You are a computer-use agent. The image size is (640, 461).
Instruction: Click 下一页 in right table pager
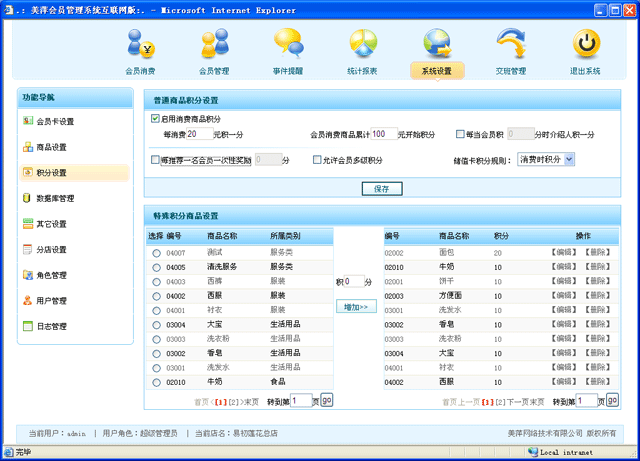518,402
